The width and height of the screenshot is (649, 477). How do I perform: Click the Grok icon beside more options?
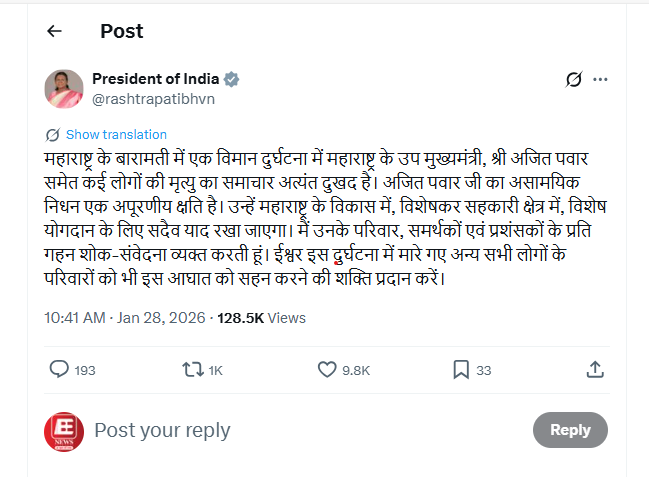[574, 79]
